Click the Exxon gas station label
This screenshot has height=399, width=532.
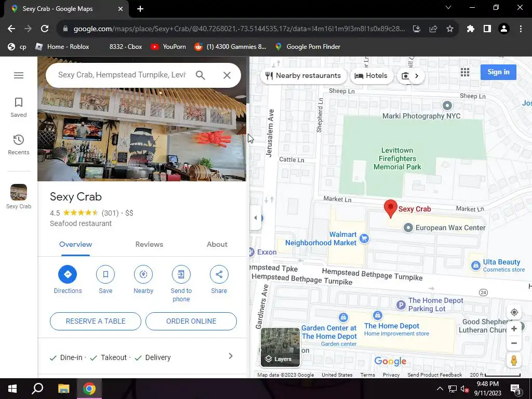pyautogui.click(x=267, y=252)
